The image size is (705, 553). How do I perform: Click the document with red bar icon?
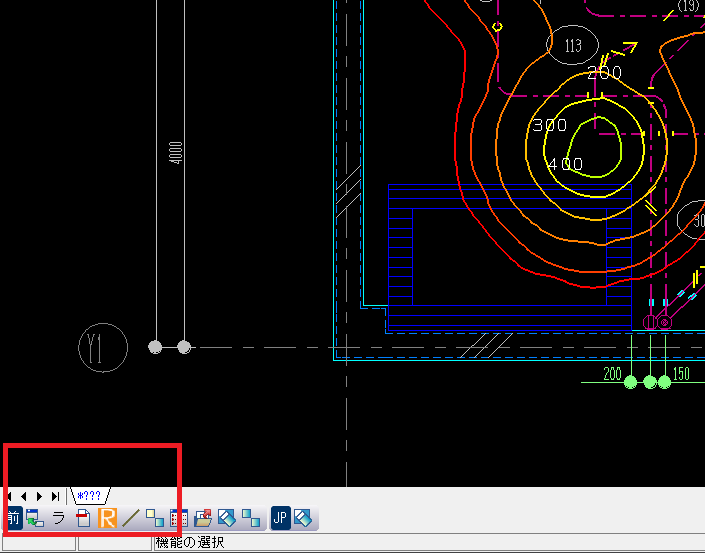click(x=84, y=518)
